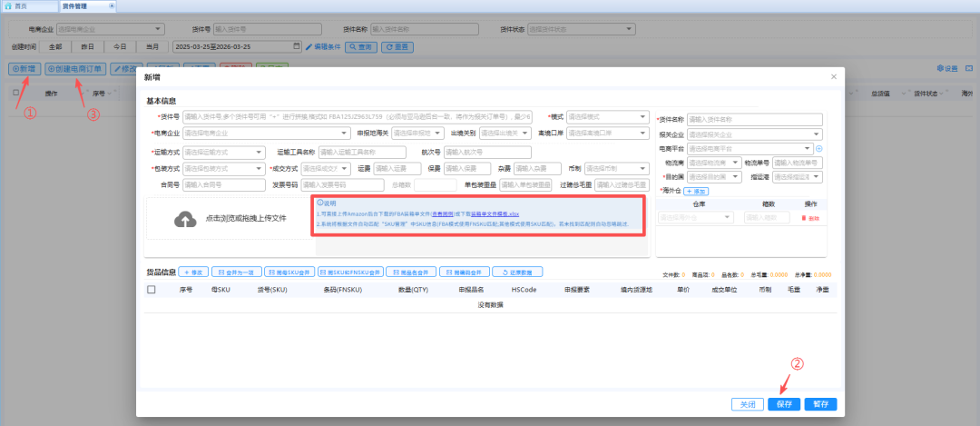Open the 运输方式 dropdown
The height and width of the screenshot is (426, 980).
pos(224,152)
